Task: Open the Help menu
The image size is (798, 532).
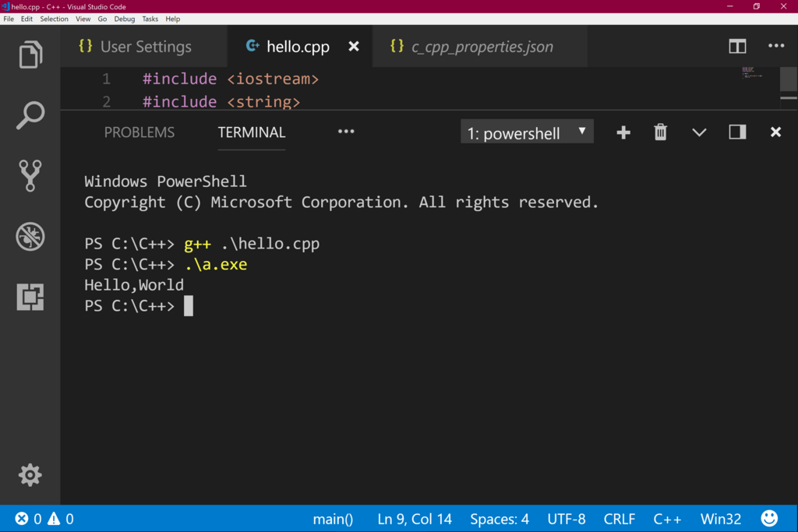Action: 172,19
